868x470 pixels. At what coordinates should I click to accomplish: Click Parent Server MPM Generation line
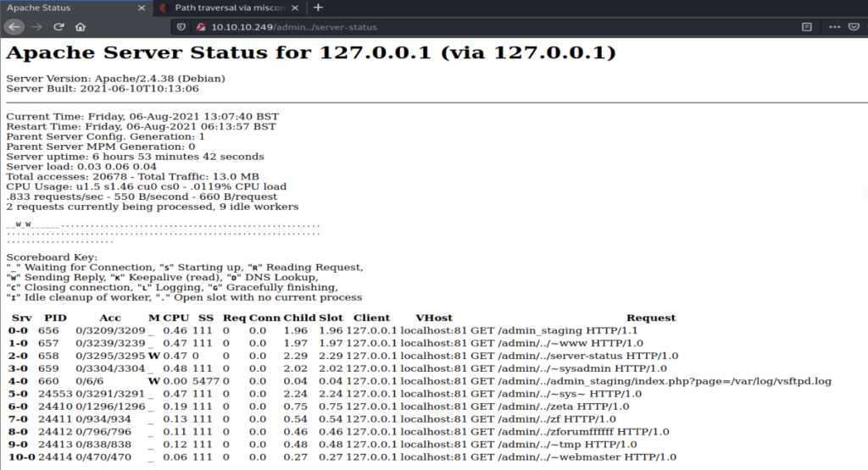click(101, 147)
